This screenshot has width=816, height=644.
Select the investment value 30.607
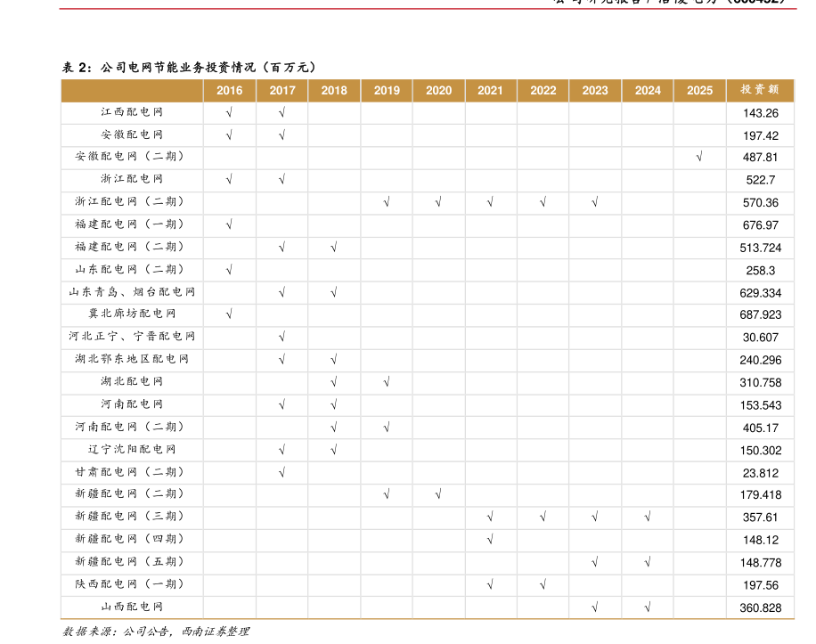pyautogui.click(x=760, y=338)
